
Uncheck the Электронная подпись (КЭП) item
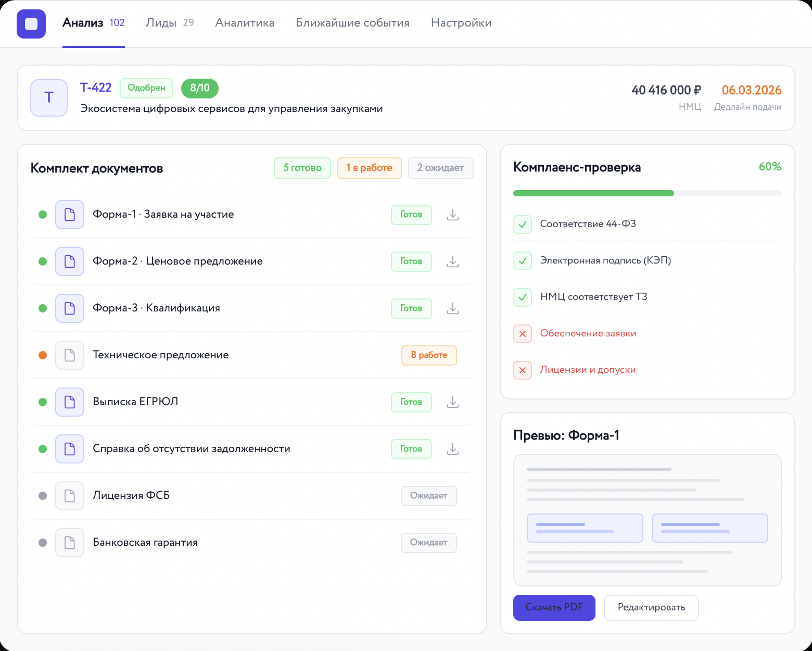pyautogui.click(x=522, y=261)
